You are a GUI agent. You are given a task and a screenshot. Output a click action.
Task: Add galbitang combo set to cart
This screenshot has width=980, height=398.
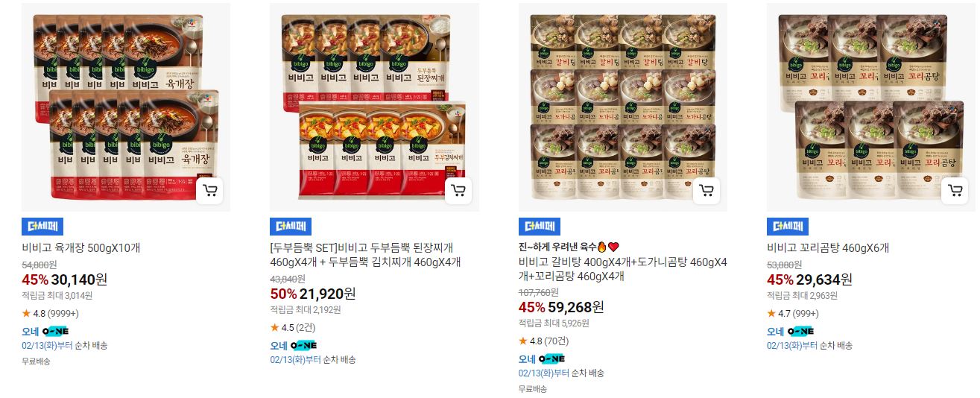[x=706, y=191]
